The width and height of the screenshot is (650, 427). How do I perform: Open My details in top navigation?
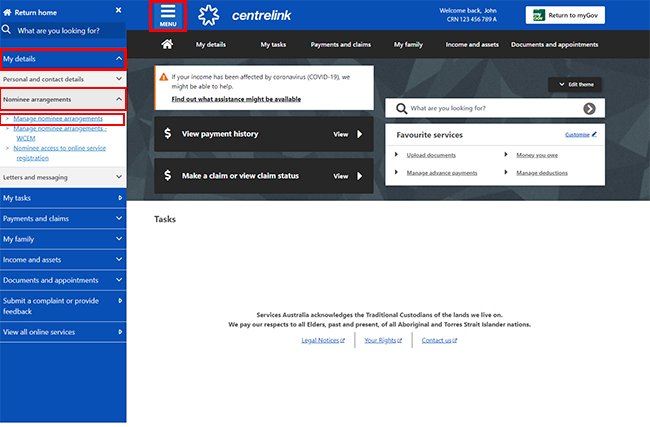[x=211, y=44]
